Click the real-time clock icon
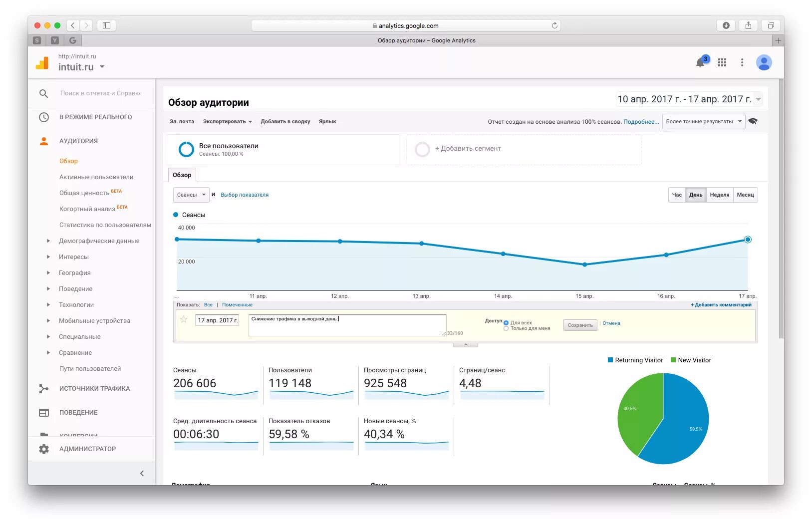This screenshot has width=812, height=525. [44, 117]
